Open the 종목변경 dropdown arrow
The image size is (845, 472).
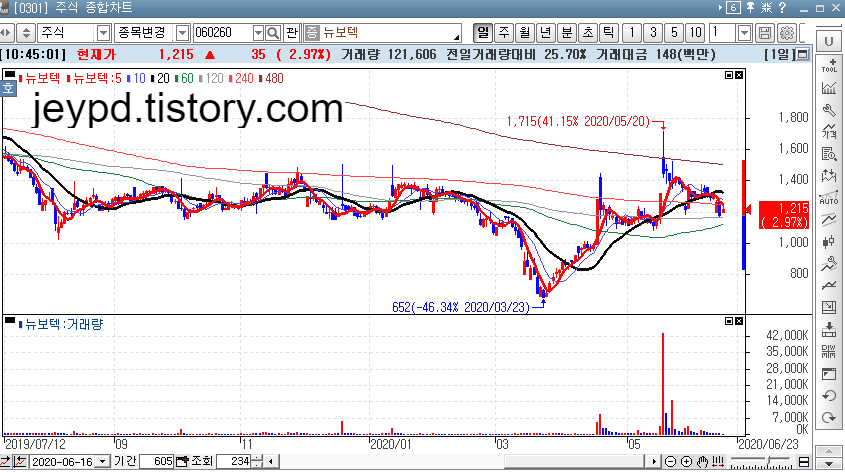point(183,33)
